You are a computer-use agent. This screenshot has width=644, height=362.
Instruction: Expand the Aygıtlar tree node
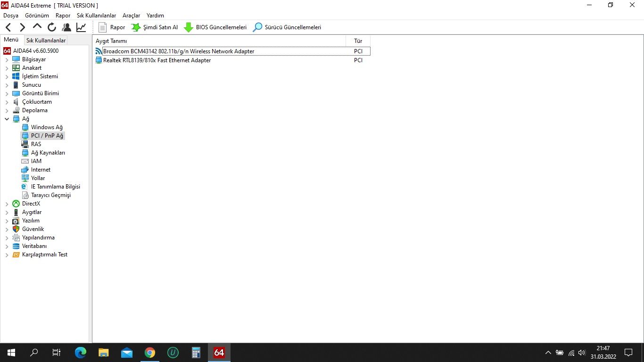(7, 213)
